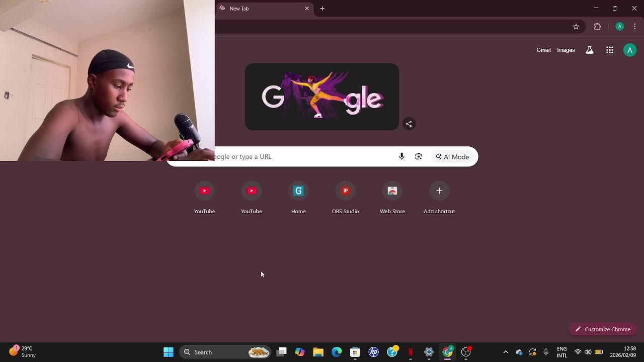644x362 pixels.
Task: Open a new tab with the plus button
Action: point(323,9)
